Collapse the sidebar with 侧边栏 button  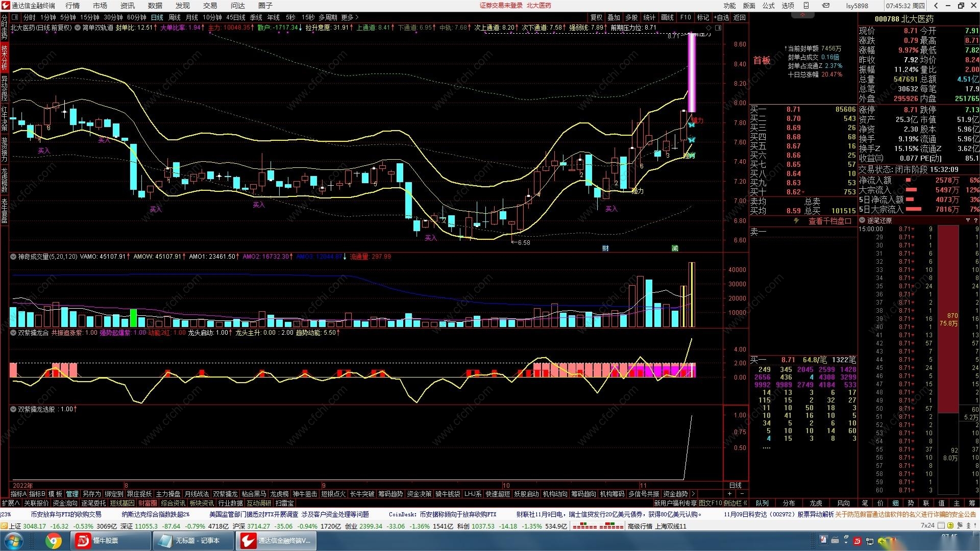(x=736, y=503)
